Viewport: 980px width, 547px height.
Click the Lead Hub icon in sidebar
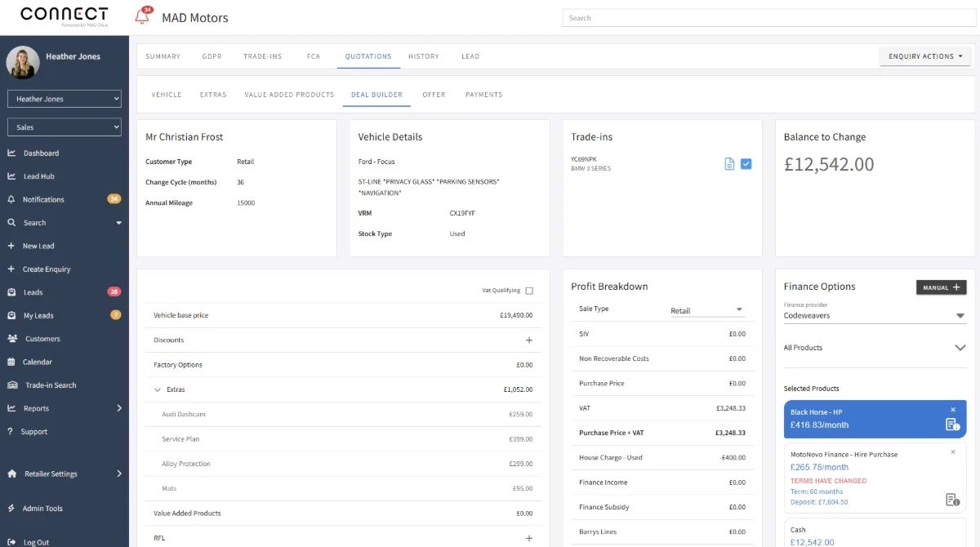11,176
